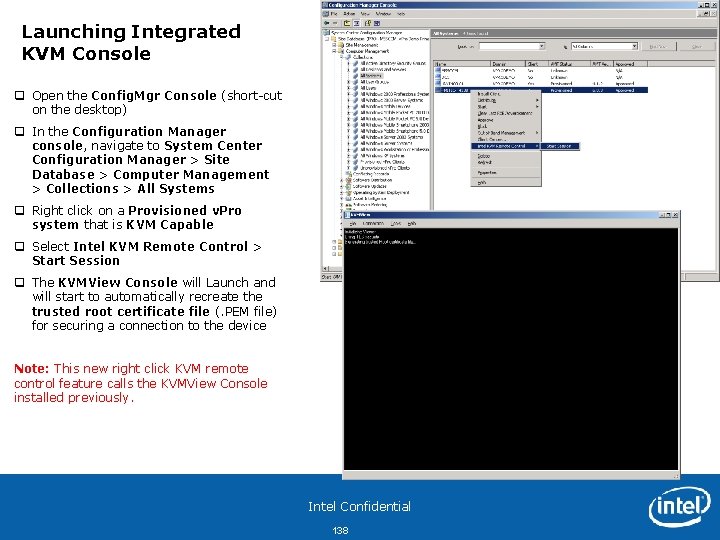Click the Find Now button
The width and height of the screenshot is (720, 540).
(658, 46)
